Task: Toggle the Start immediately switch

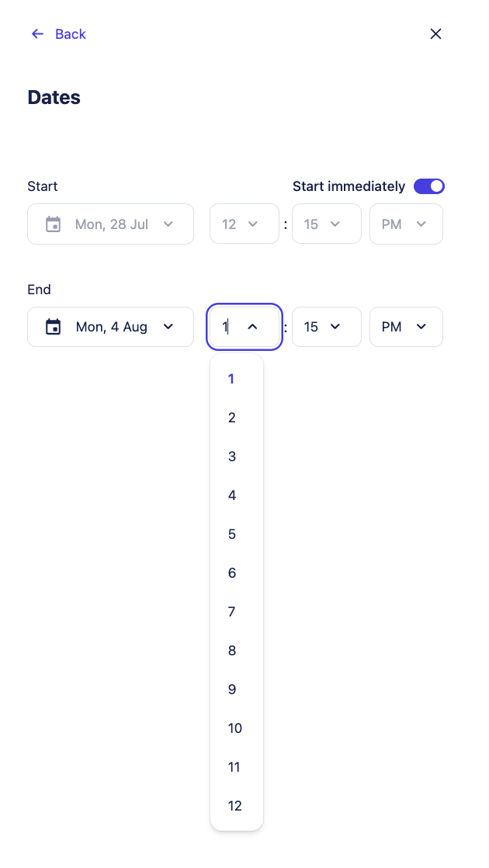Action: click(x=428, y=186)
